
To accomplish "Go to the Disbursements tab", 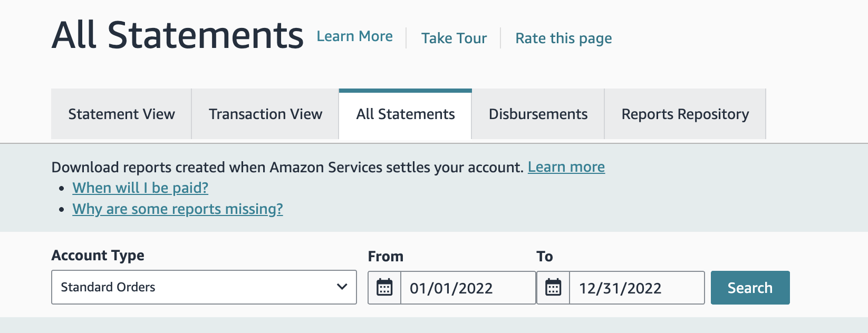I will click(x=538, y=114).
